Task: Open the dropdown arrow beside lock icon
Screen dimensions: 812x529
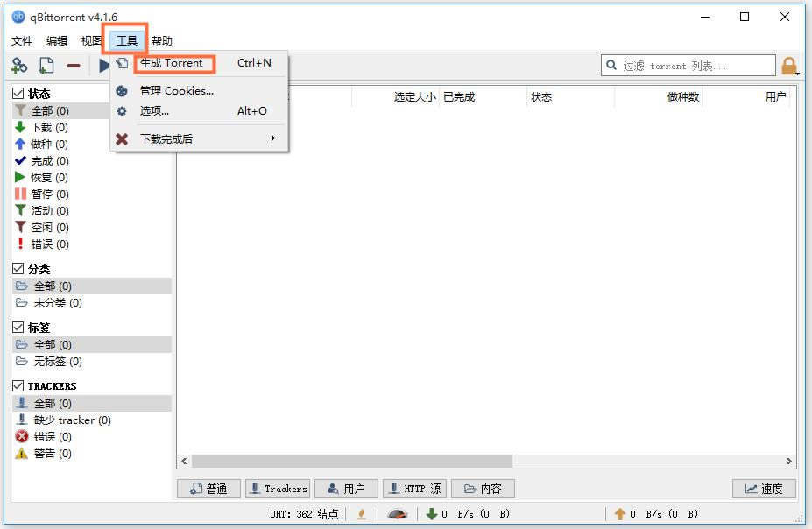Action: coord(797,74)
